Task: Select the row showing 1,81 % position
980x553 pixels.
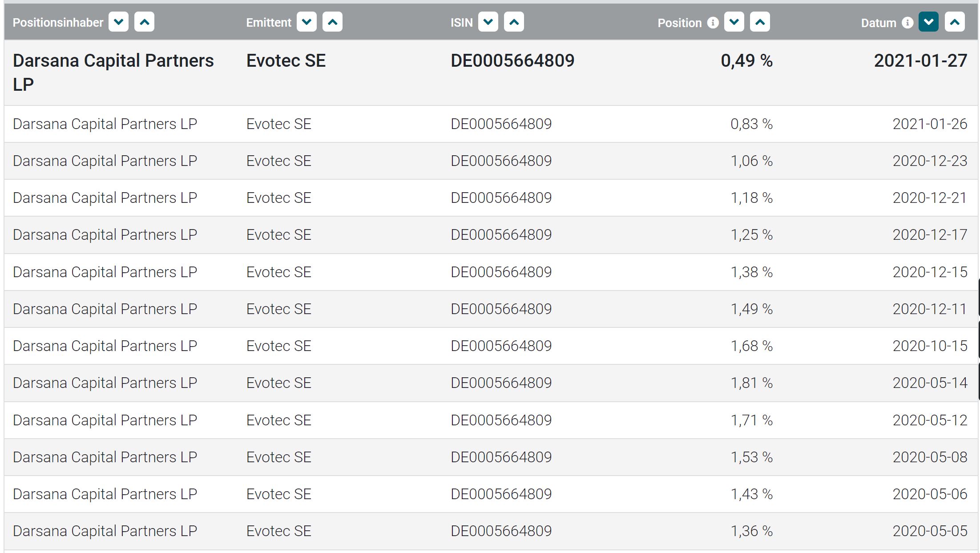Action: click(489, 383)
